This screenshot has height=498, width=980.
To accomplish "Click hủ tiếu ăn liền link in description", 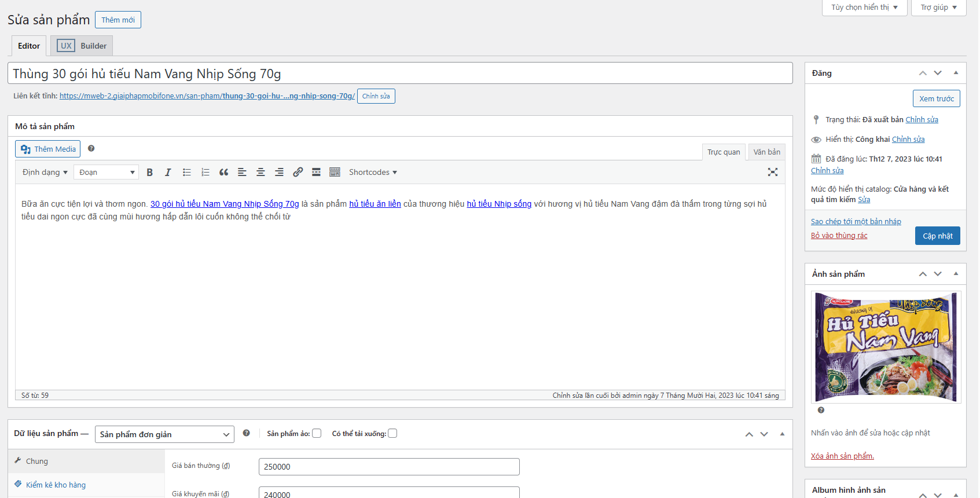I will pyautogui.click(x=375, y=204).
